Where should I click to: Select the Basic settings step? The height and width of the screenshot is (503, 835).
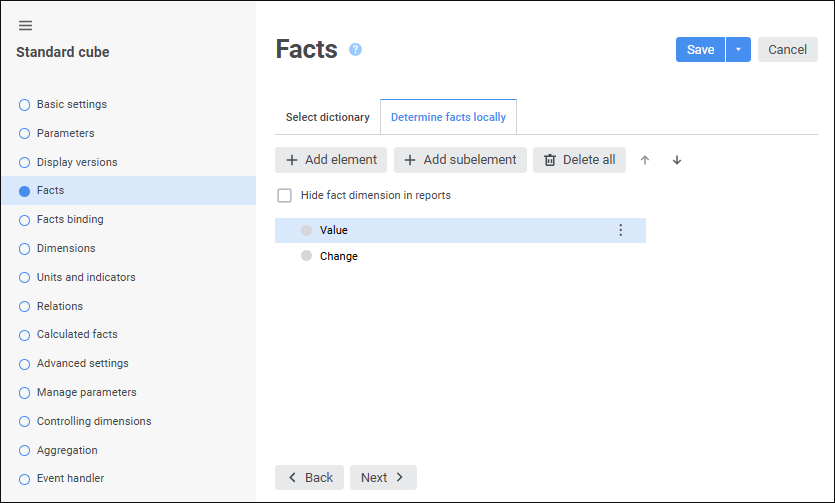point(72,104)
